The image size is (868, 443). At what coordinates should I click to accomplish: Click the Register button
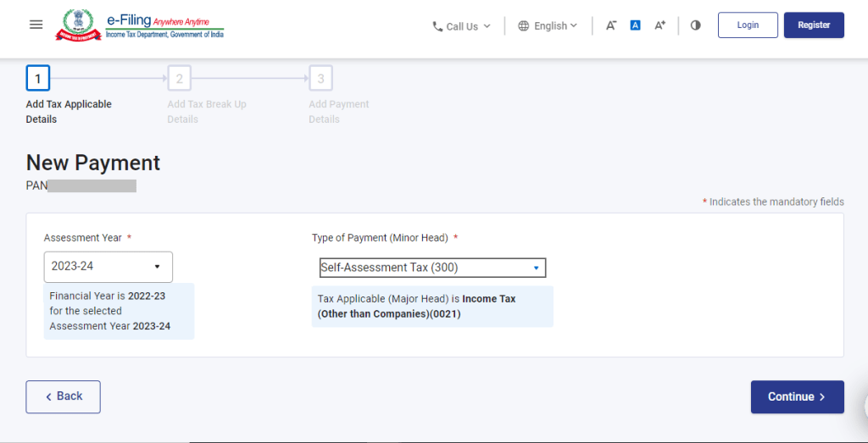(814, 25)
